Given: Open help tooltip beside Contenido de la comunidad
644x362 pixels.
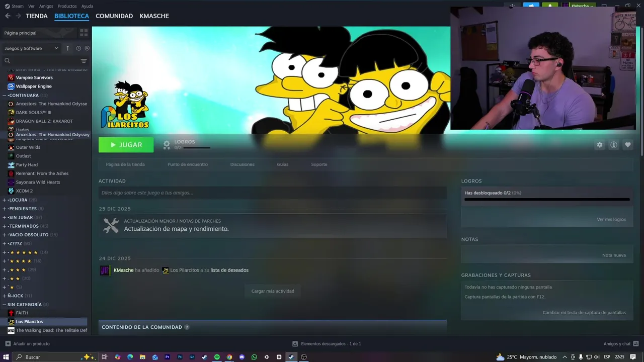Looking at the screenshot, I should click(x=187, y=327).
